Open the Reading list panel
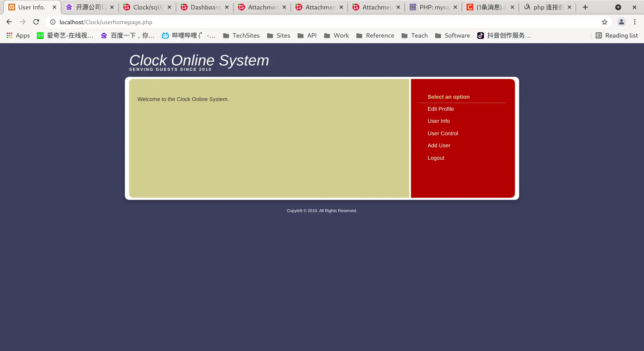644x351 pixels. [617, 36]
